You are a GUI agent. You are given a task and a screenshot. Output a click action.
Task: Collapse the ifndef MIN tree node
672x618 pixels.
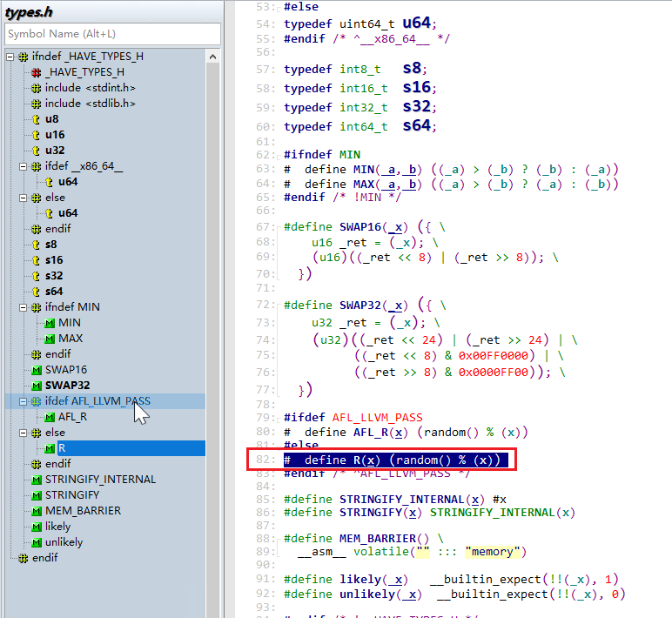24,307
